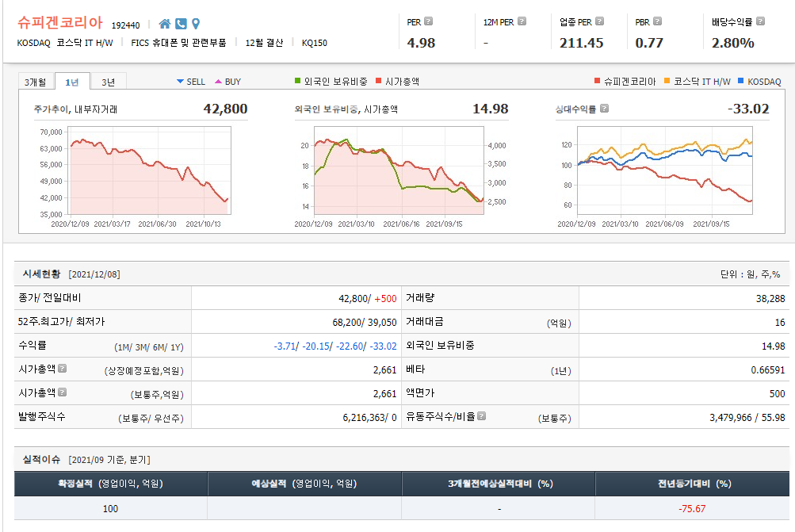Click the 예상실적 column header
The image size is (795, 532).
[304, 484]
